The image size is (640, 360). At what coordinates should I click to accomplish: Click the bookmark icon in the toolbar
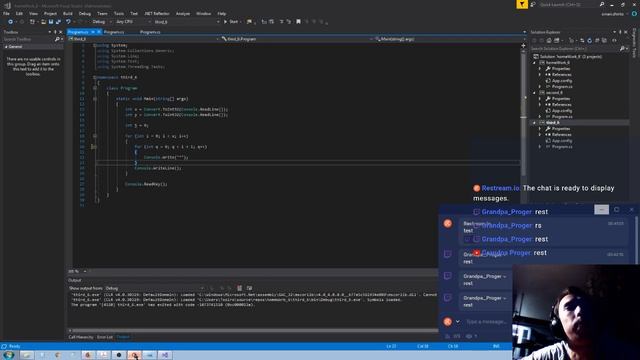298,22
